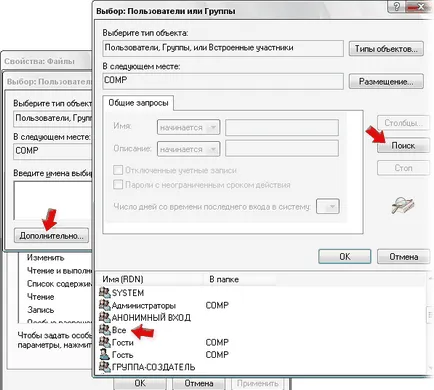Select the Общие запросы tab
This screenshot has height=390, width=434.
point(138,103)
